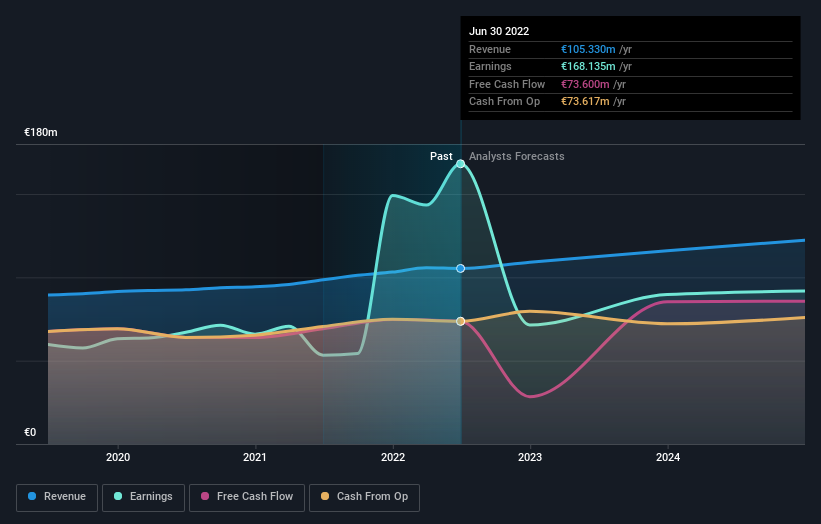Click the €0 y-axis label

(30, 432)
